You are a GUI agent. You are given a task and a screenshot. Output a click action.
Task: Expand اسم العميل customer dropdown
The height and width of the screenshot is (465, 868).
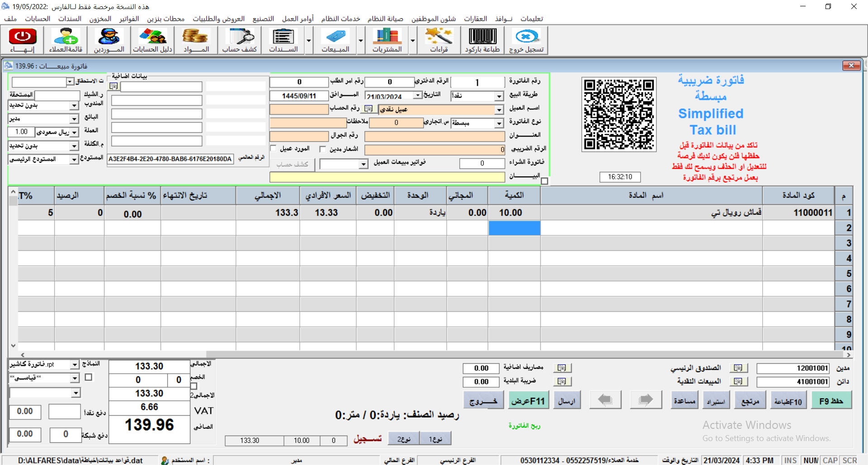tap(499, 110)
